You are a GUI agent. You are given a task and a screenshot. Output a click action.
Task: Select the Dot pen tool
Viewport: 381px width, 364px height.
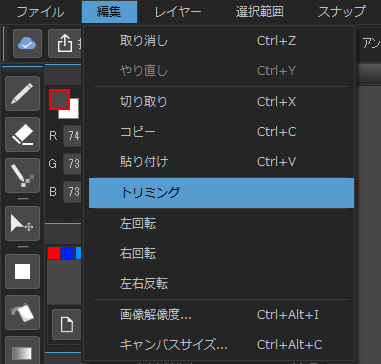pos(23,176)
